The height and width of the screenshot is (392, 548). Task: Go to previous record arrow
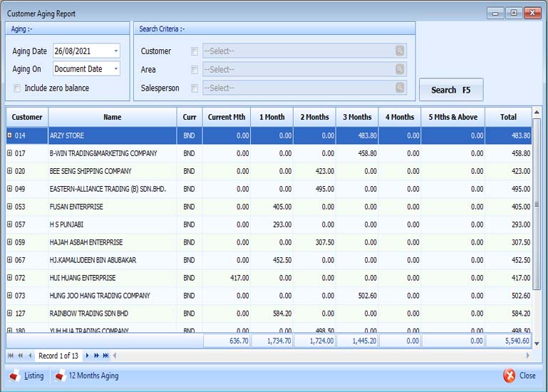(x=30, y=356)
